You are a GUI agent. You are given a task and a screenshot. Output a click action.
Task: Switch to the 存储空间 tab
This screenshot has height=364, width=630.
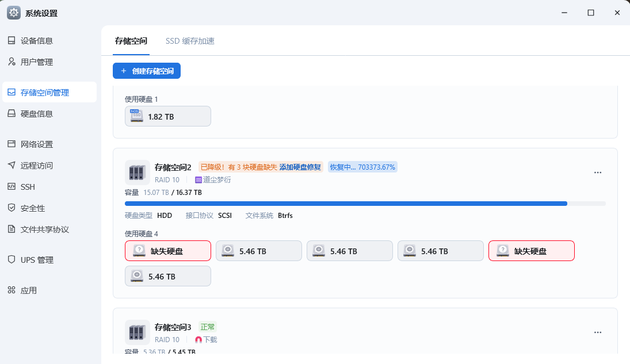coord(131,41)
